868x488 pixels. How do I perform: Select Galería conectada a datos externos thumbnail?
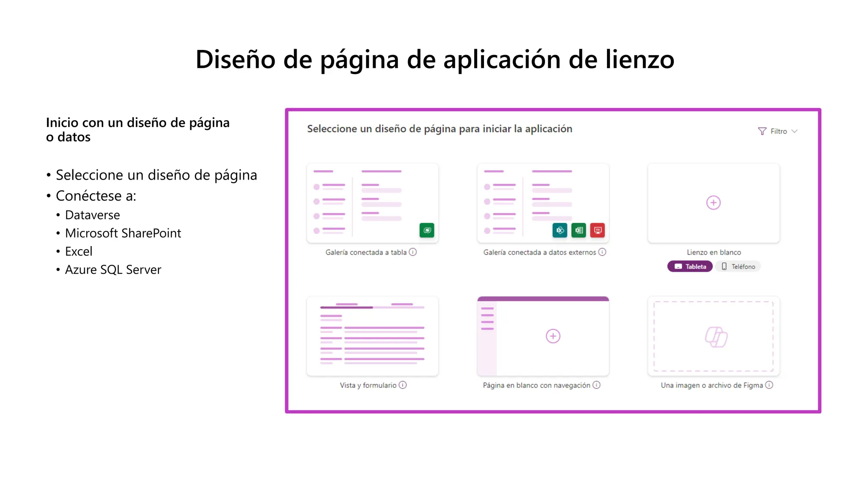[543, 203]
